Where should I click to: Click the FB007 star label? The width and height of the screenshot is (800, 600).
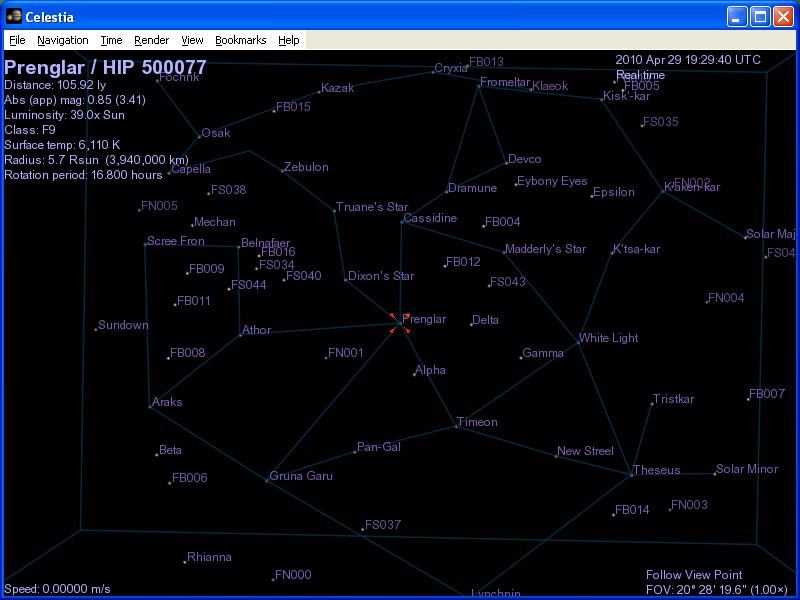tap(767, 394)
